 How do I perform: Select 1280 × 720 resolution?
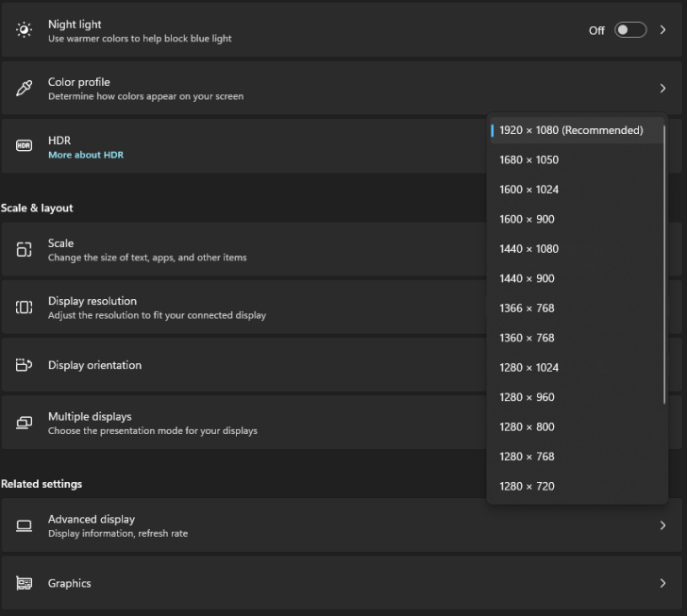coord(577,487)
